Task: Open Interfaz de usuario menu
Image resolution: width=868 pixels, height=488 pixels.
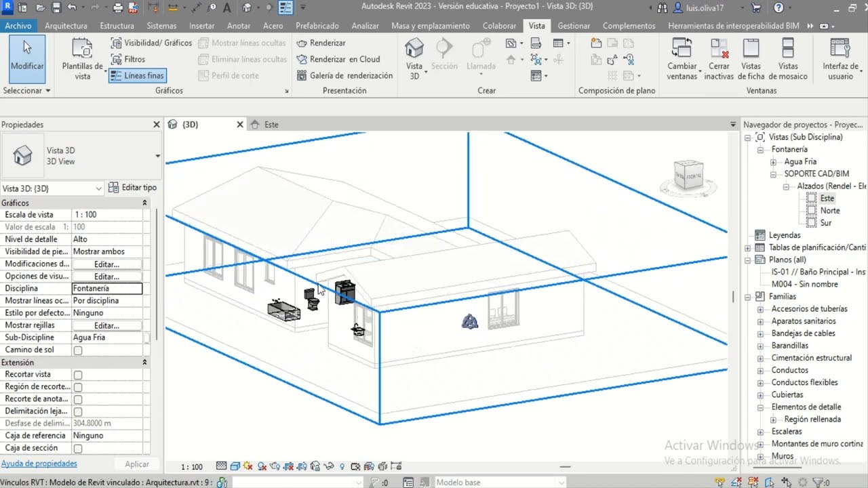Action: tap(840, 60)
